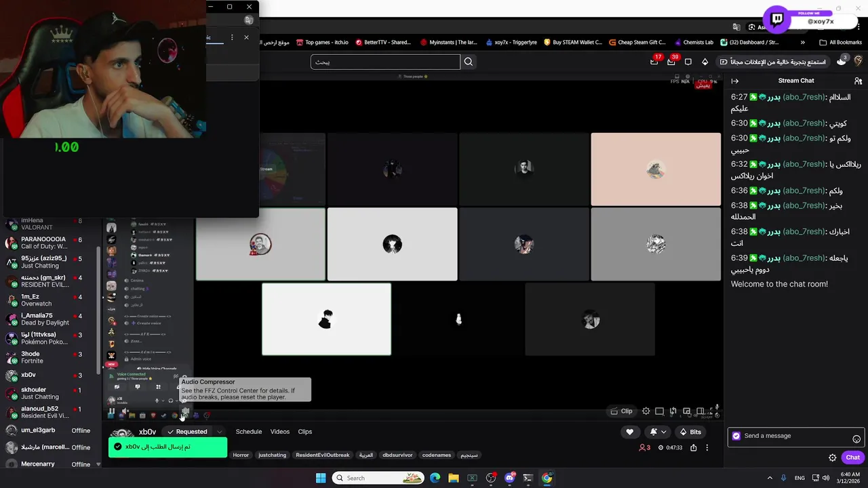Image resolution: width=868 pixels, height=488 pixels.
Task: Open the notification bell dropdown
Action: coord(658,432)
